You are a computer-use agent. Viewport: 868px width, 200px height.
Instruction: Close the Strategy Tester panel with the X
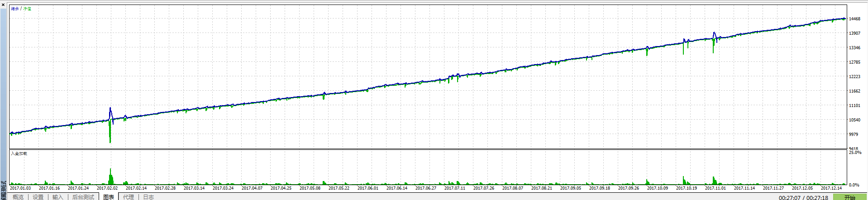(3, 5)
